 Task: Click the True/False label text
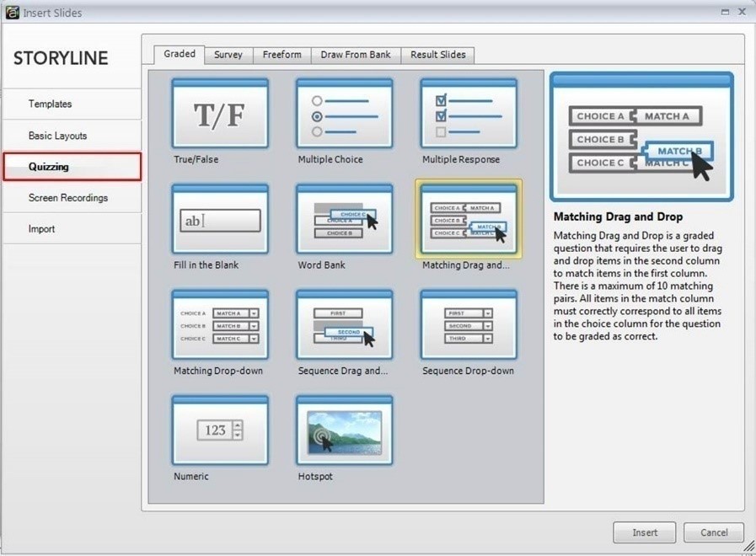click(196, 159)
